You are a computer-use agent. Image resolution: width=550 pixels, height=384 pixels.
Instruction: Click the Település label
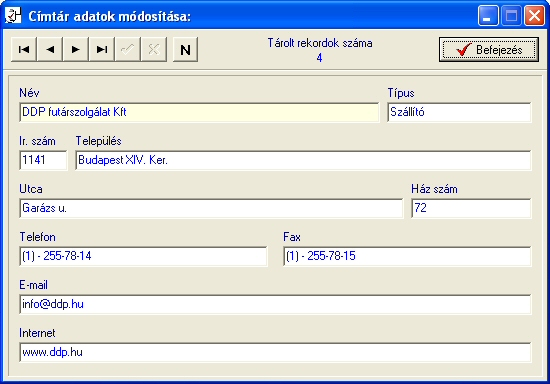[x=99, y=141]
